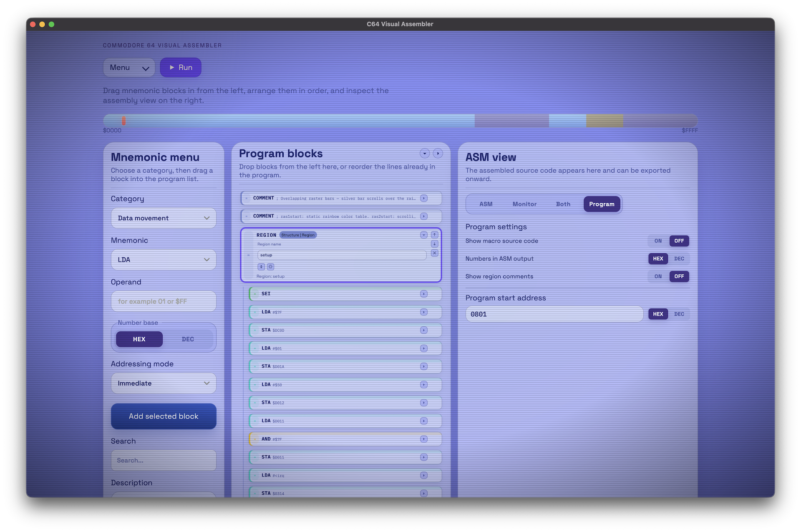Collapse all using Program blocks header down-arrow
Viewport: 801px width, 532px height.
424,154
